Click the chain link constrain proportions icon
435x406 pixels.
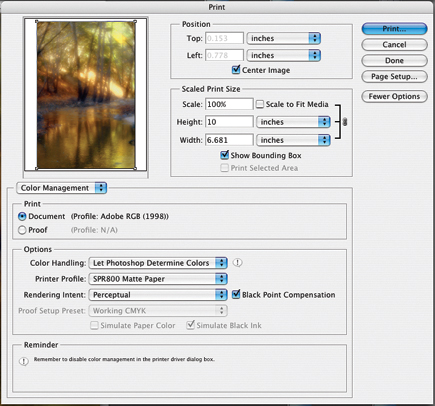(x=345, y=122)
